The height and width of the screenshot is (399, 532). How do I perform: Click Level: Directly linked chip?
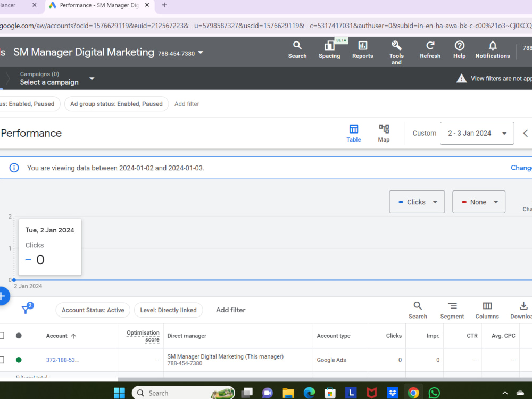coord(168,310)
